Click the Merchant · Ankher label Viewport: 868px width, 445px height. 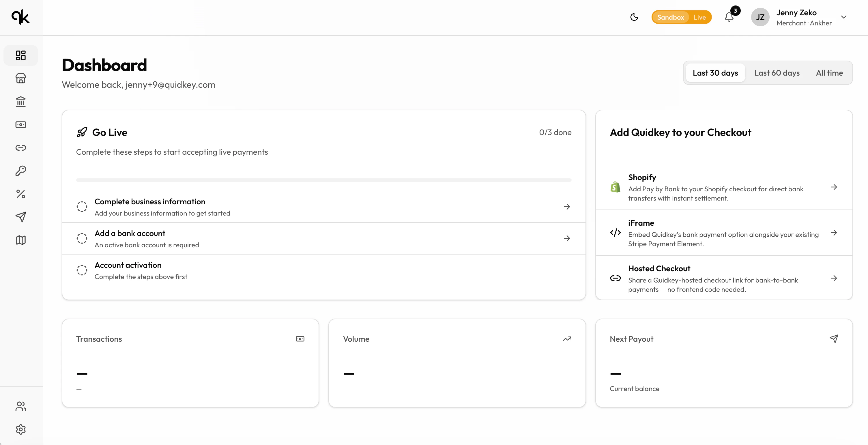pyautogui.click(x=804, y=23)
